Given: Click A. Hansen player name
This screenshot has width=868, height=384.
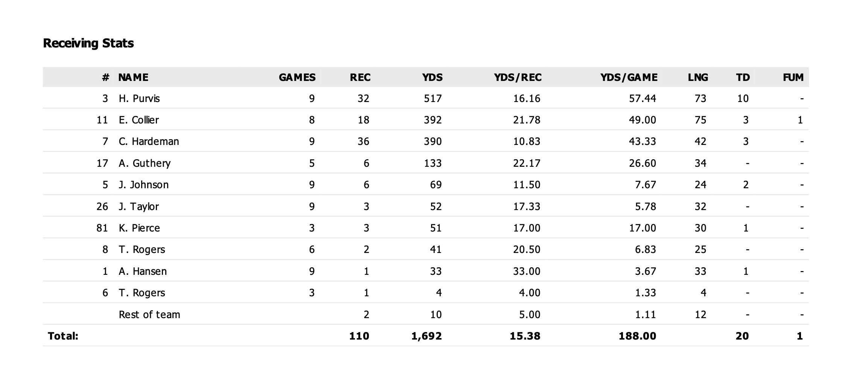Looking at the screenshot, I should [x=143, y=271].
